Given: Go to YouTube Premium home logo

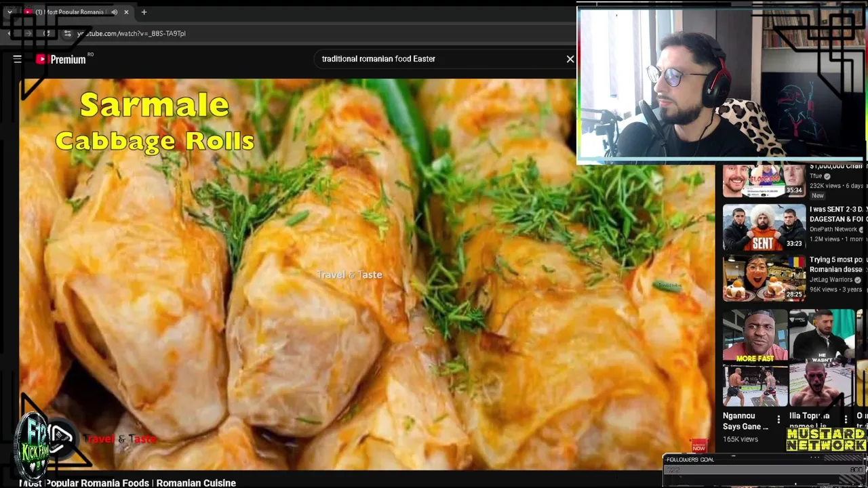Looking at the screenshot, I should [61, 59].
